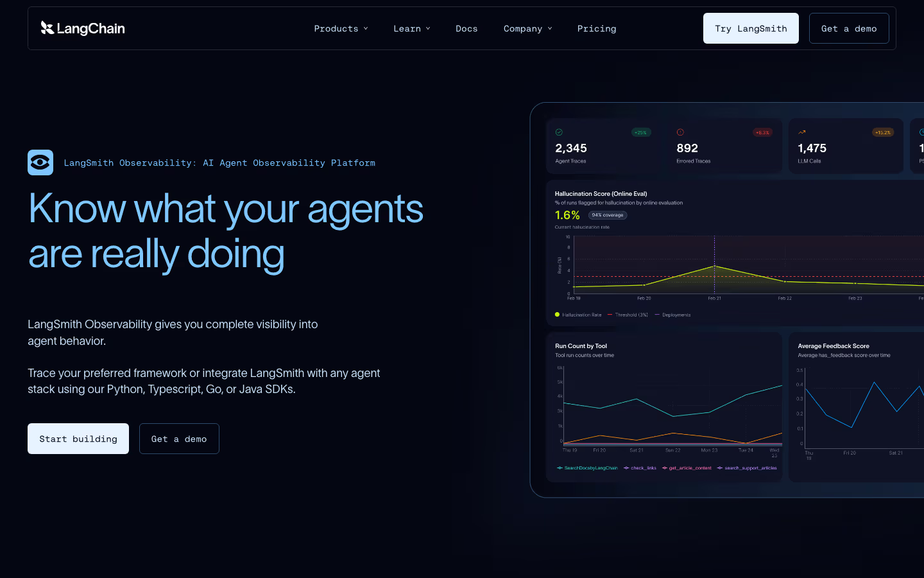Image resolution: width=924 pixels, height=578 pixels.
Task: Click the LangSmith Observability eye icon
Action: [x=40, y=162]
